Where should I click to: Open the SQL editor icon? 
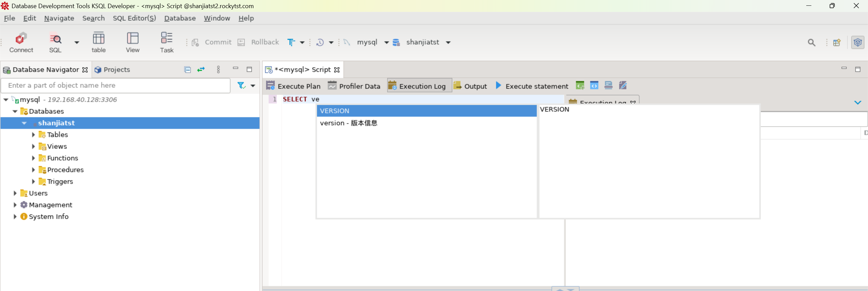click(x=55, y=42)
